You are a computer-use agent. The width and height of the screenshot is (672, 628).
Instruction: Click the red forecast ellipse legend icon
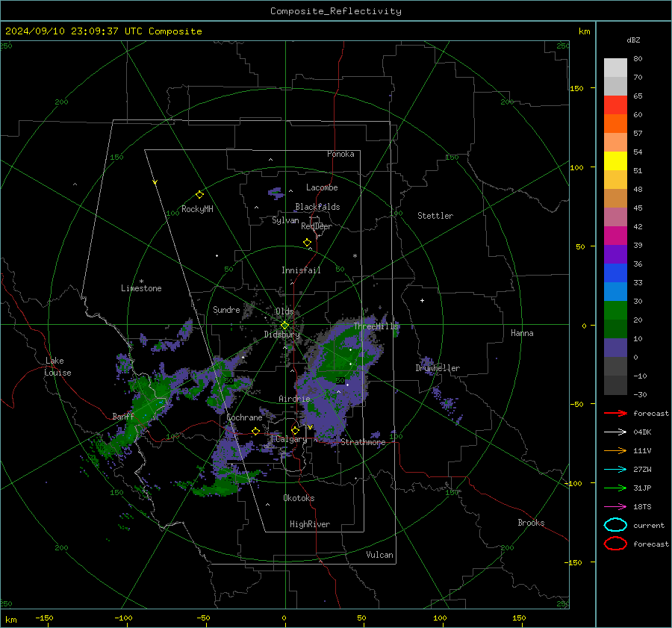(615, 544)
